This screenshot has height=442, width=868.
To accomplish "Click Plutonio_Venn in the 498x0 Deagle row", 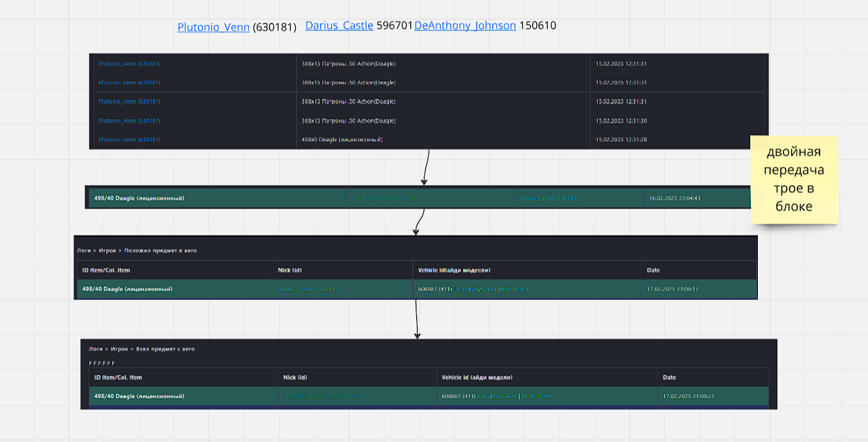I will 130,139.
